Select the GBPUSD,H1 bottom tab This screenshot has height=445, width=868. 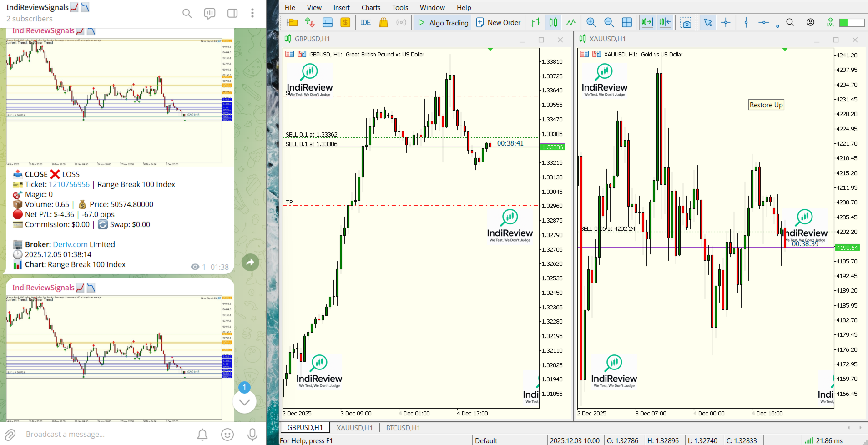(305, 428)
